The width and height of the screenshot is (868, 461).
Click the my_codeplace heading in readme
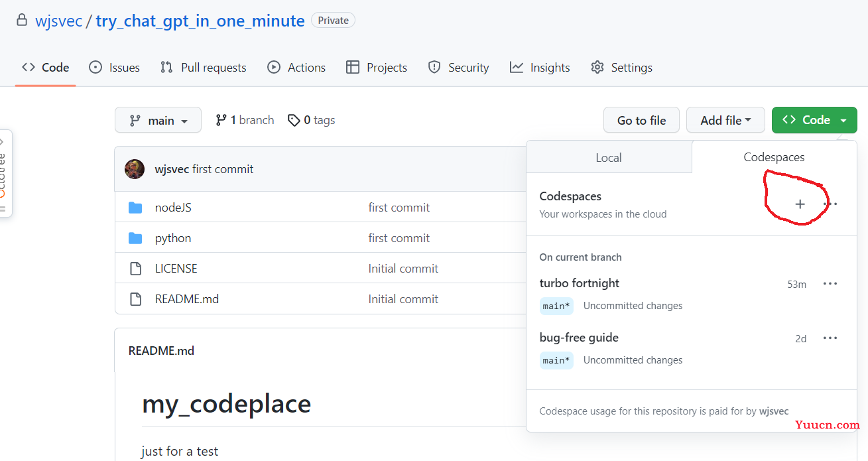point(226,403)
